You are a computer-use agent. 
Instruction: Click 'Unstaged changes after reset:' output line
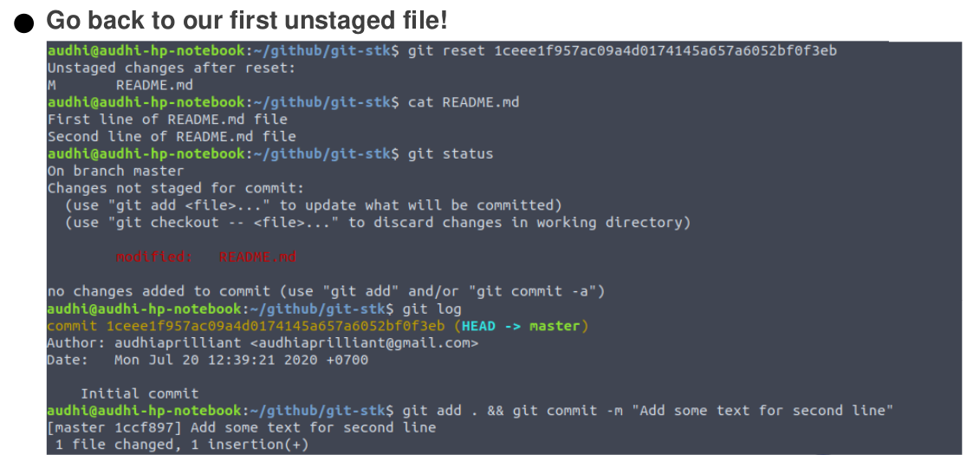pos(171,68)
